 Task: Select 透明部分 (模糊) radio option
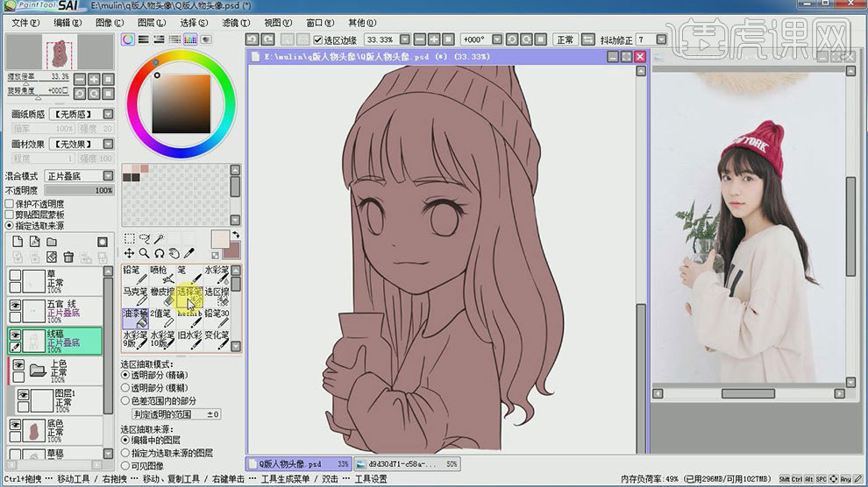click(x=125, y=387)
